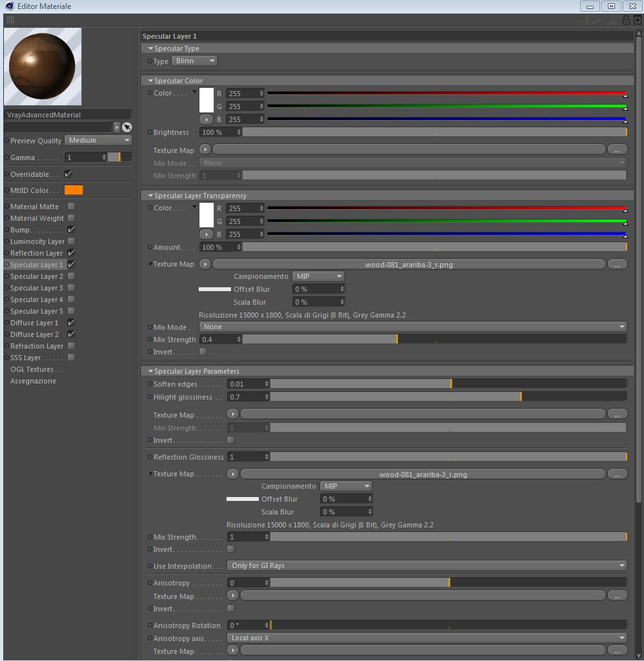Open Hilight glossiness texture map arrow button

click(x=233, y=414)
